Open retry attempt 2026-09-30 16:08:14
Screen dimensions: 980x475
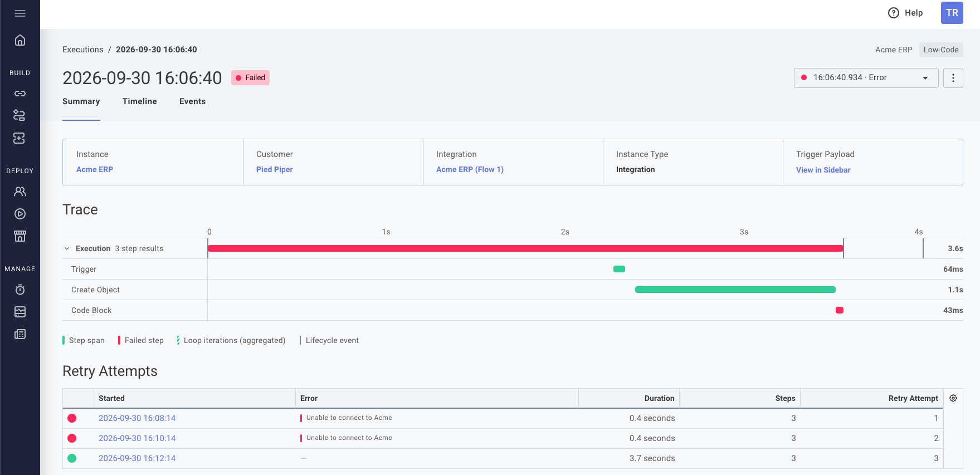click(137, 418)
